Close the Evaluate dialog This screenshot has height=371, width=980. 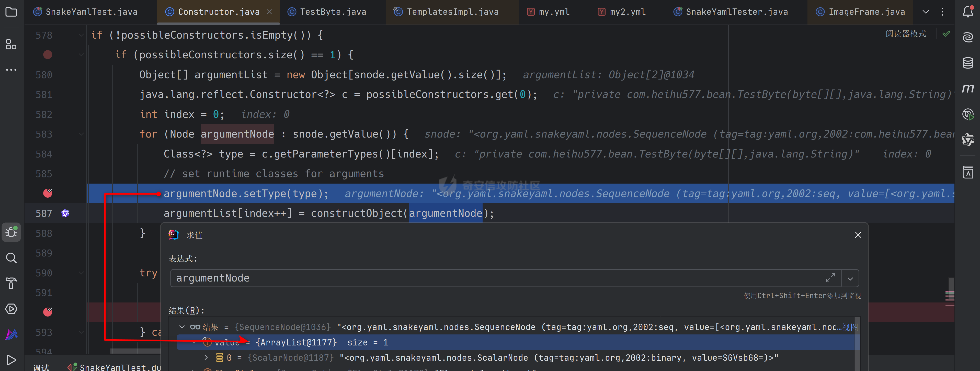(858, 235)
